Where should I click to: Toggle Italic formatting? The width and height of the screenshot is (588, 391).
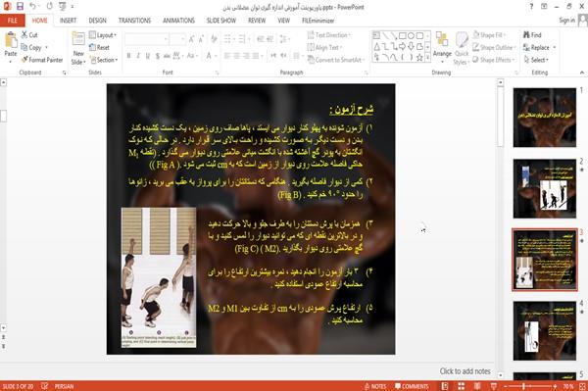click(138, 56)
